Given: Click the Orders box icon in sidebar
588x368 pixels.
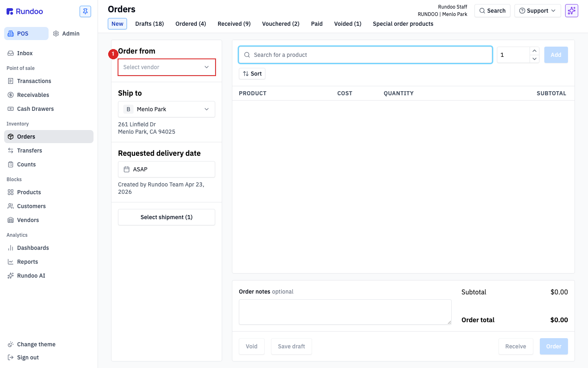Looking at the screenshot, I should click(11, 137).
